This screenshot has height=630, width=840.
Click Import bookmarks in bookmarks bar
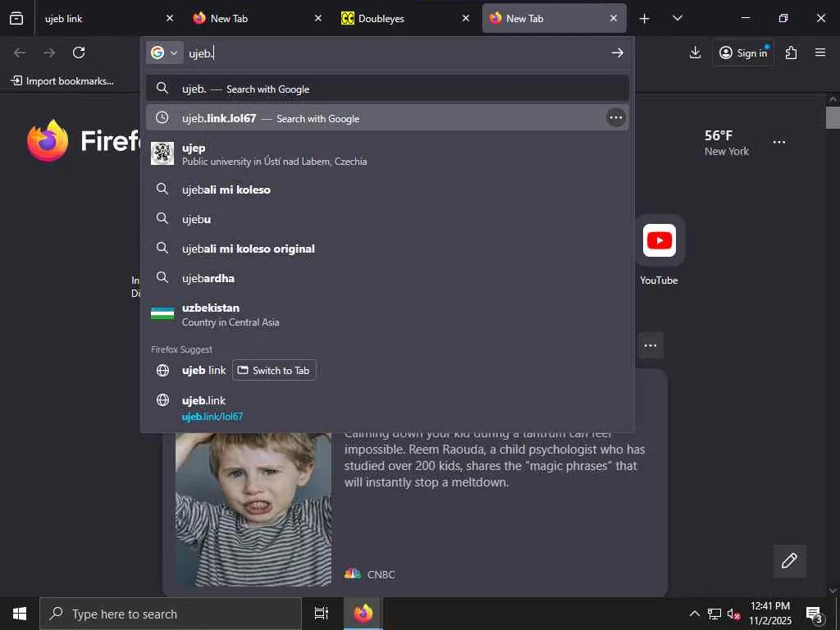(62, 81)
